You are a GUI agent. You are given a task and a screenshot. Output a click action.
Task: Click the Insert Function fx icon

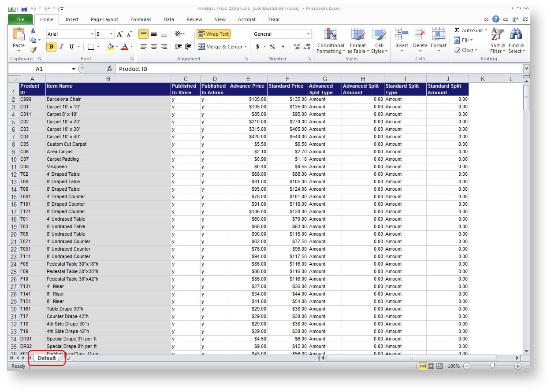[x=110, y=69]
